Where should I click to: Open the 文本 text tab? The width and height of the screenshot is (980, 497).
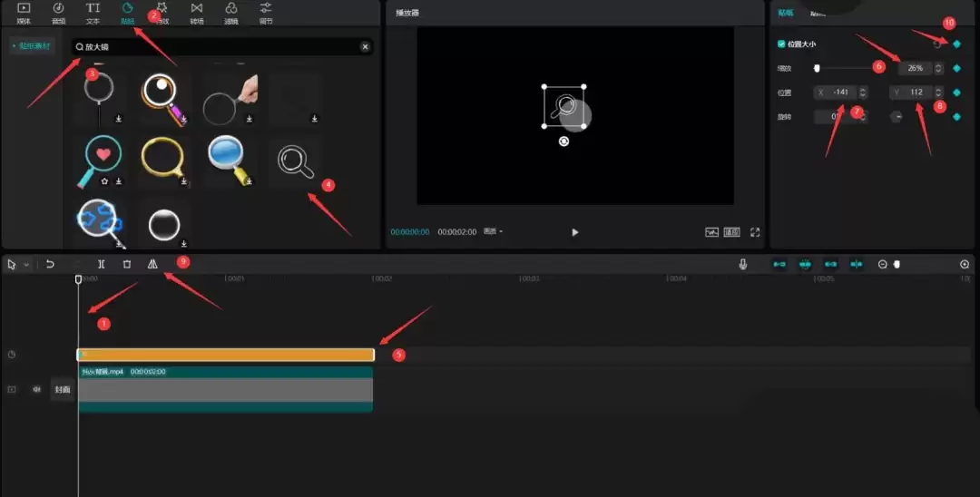tap(93, 13)
